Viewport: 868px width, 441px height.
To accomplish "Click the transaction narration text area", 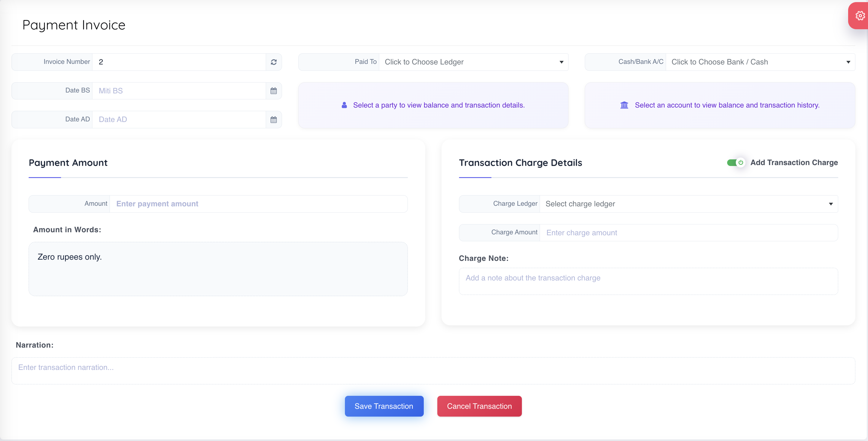I will coord(433,371).
